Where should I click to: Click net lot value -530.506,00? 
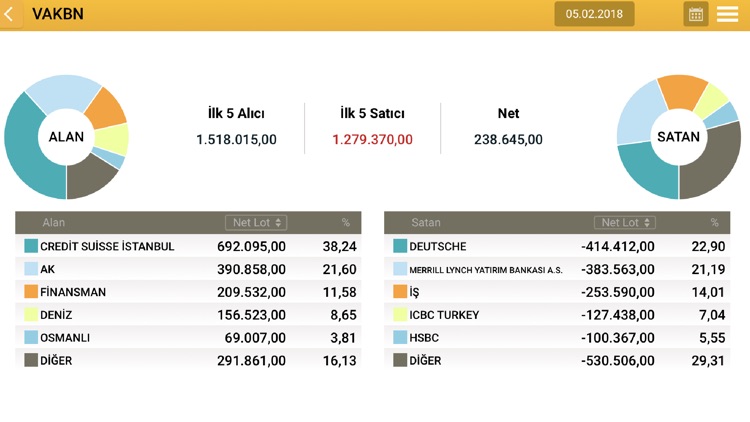(618, 360)
